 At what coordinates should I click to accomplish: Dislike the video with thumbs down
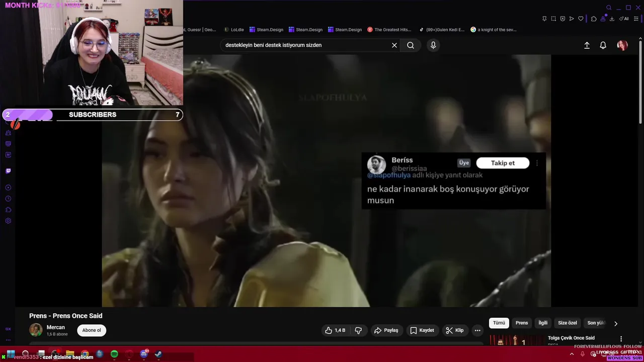(358, 330)
